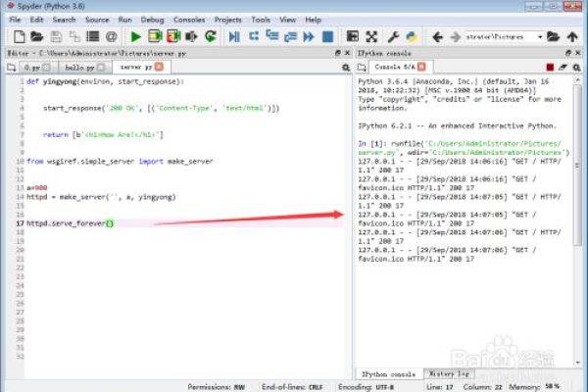Undock the Editor pane
This screenshot has width=588, height=392.
(337, 53)
